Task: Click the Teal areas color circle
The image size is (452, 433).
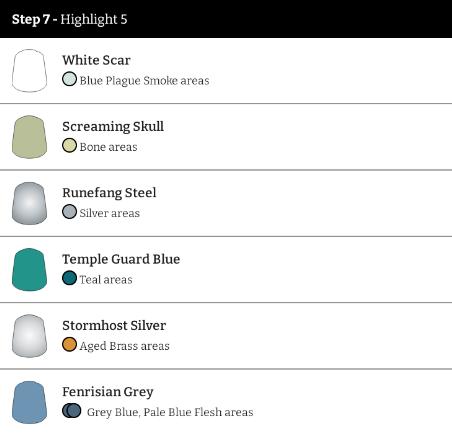Action: click(x=69, y=278)
